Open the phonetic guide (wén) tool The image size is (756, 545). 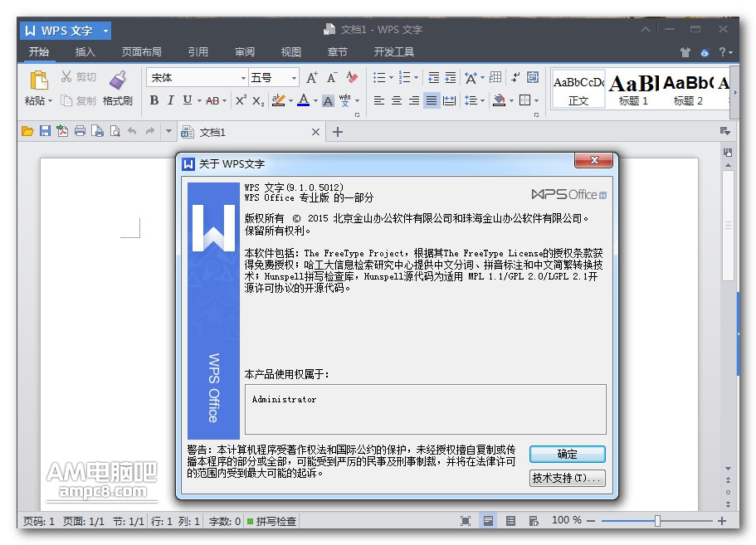click(345, 100)
